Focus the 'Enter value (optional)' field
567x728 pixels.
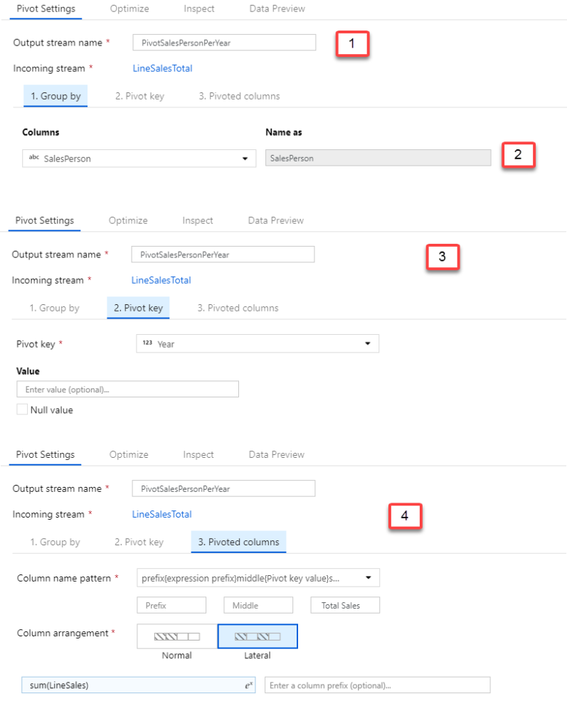[127, 390]
